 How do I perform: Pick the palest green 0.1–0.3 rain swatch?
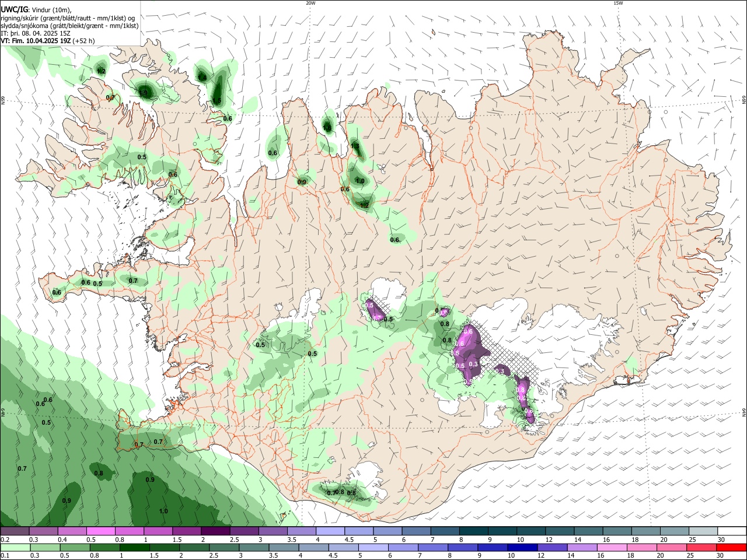coord(16,547)
